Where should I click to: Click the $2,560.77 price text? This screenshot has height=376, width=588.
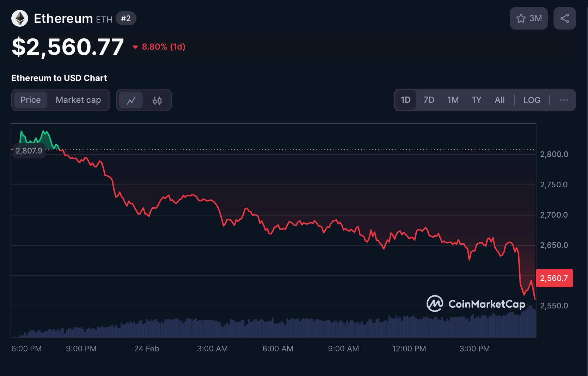click(x=68, y=47)
